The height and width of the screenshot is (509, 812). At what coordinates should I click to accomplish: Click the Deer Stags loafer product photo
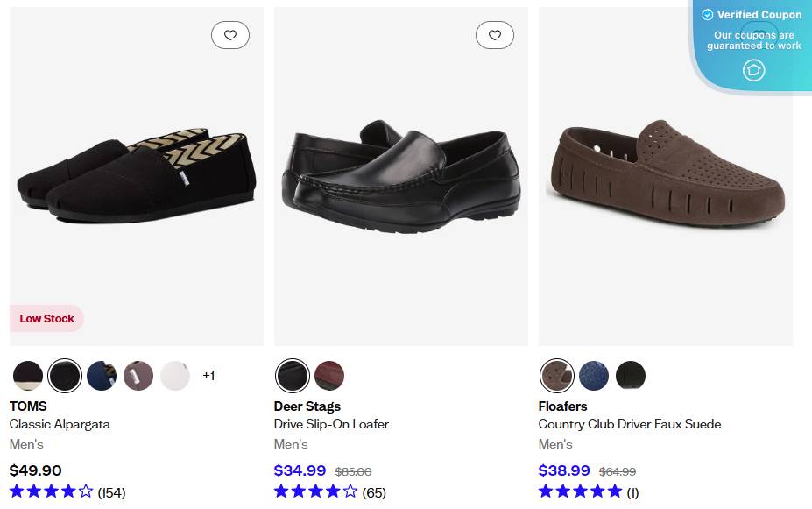400,175
